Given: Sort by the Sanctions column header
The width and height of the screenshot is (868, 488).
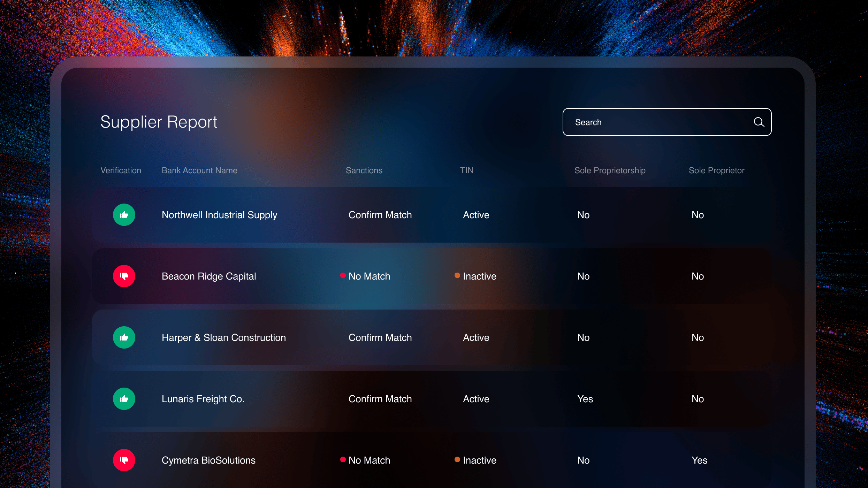Looking at the screenshot, I should (x=364, y=170).
